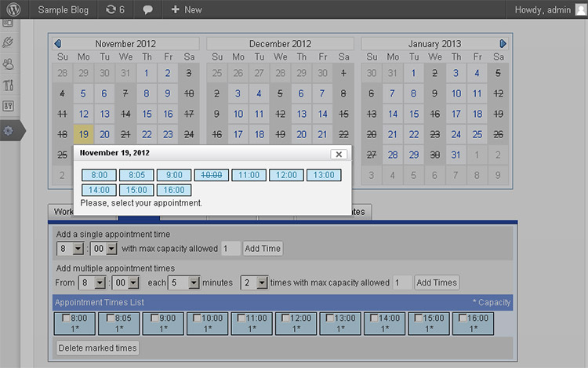Image resolution: width=588 pixels, height=368 pixels.
Task: Tick the 16:00 appointment checkbox
Action: (463, 318)
